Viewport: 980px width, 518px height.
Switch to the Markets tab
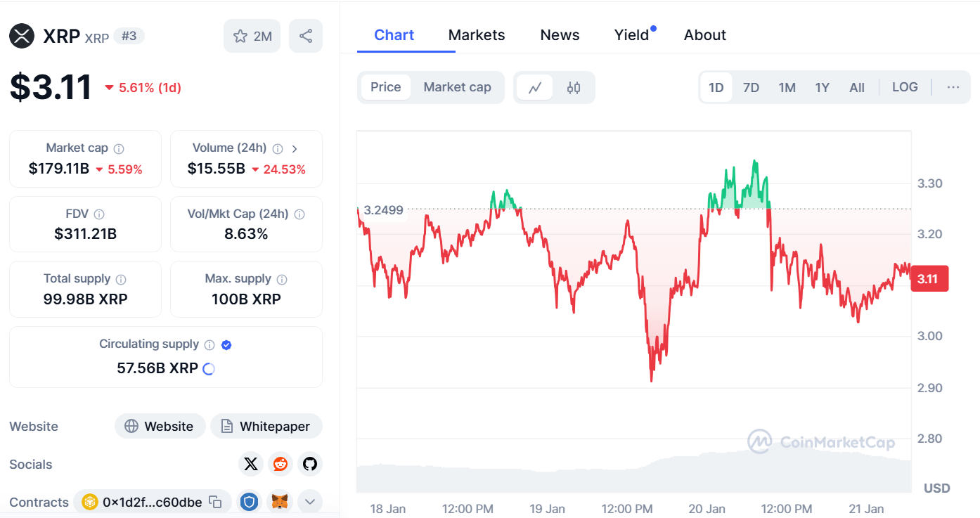pos(477,35)
